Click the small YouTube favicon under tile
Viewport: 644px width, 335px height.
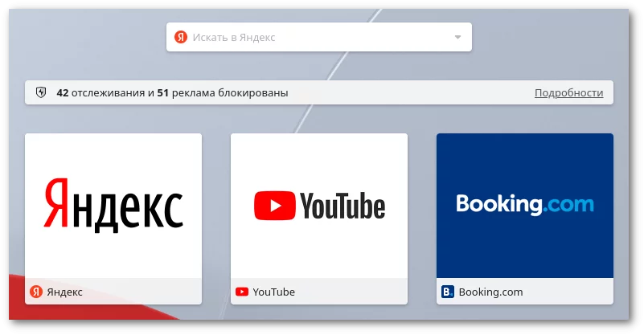click(242, 292)
